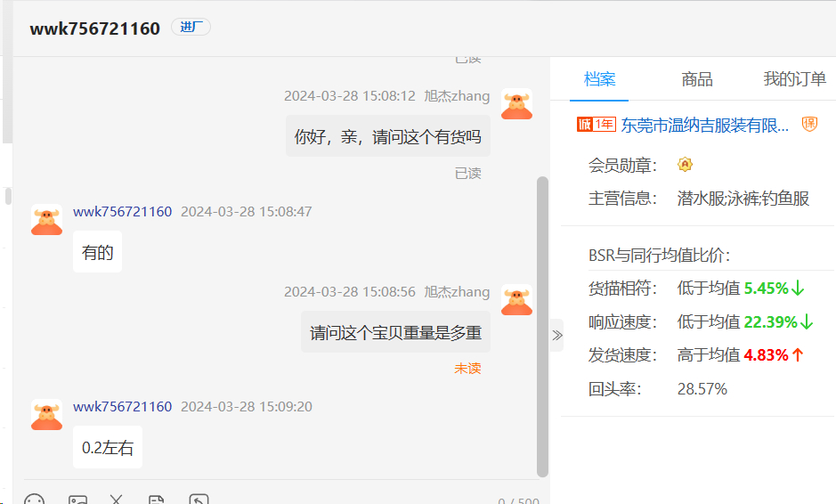This screenshot has width=836, height=504.
Task: Click the 响应速度 value 22.39%
Action: pos(770,322)
